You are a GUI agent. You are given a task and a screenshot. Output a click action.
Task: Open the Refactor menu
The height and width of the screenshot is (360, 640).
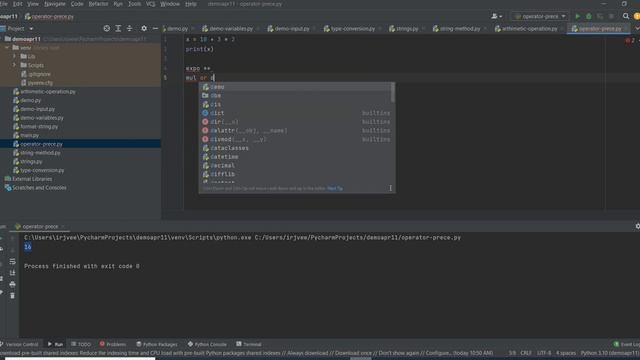coord(98,4)
